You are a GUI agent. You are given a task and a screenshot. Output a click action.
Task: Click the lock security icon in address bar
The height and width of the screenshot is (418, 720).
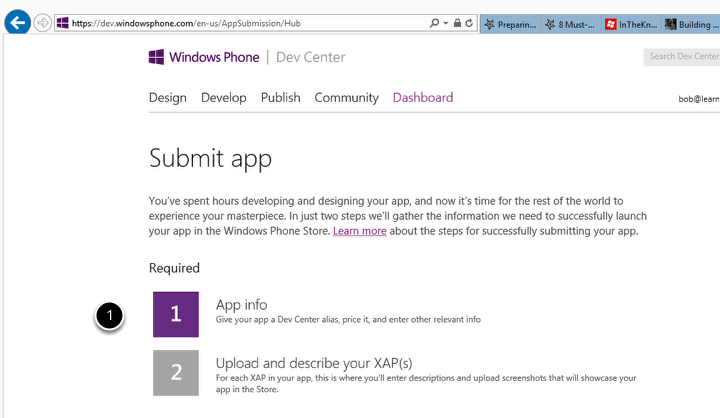(x=457, y=23)
